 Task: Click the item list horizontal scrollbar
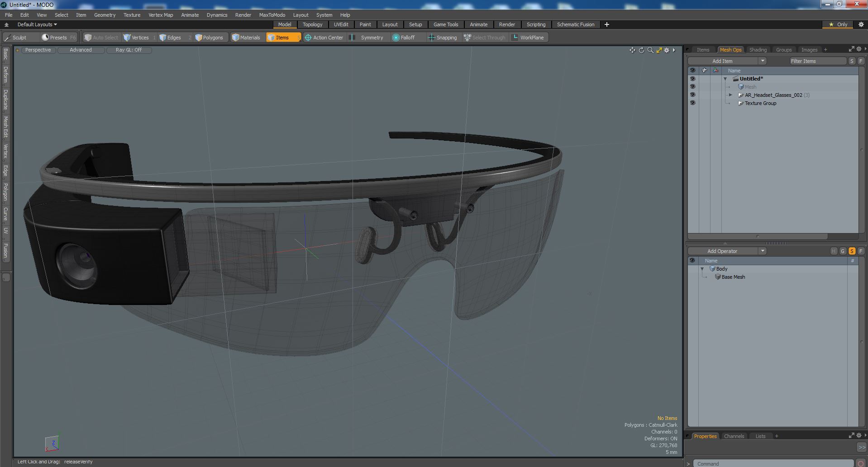758,236
